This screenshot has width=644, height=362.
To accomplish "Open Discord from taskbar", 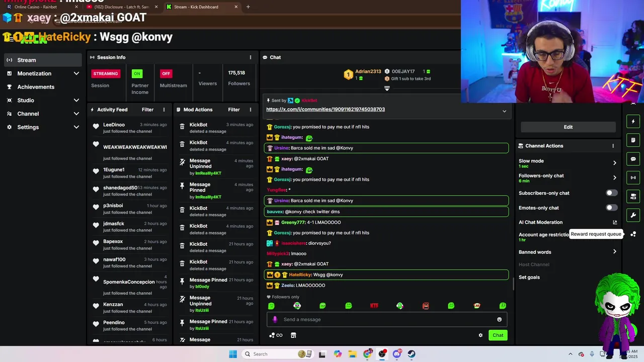I will coord(397,354).
